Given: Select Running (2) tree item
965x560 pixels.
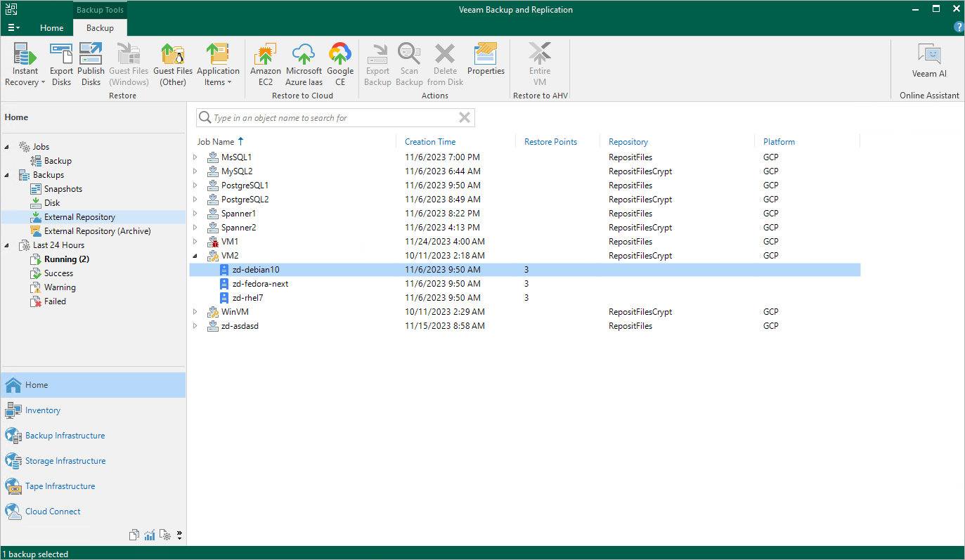Looking at the screenshot, I should coord(66,259).
